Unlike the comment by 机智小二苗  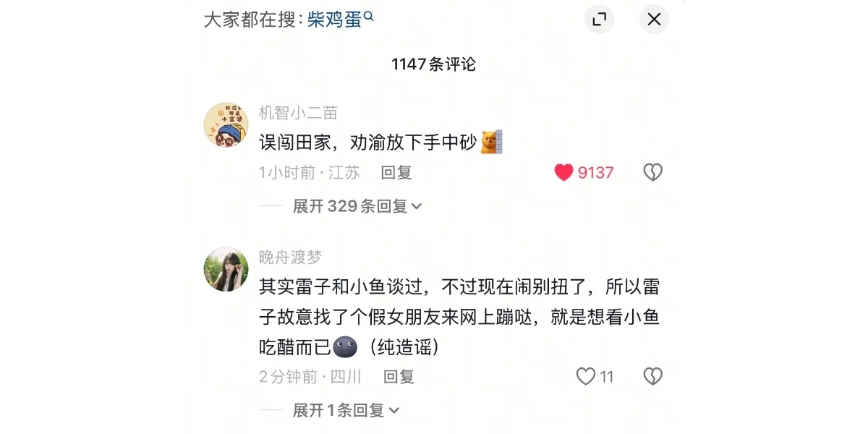tap(563, 172)
